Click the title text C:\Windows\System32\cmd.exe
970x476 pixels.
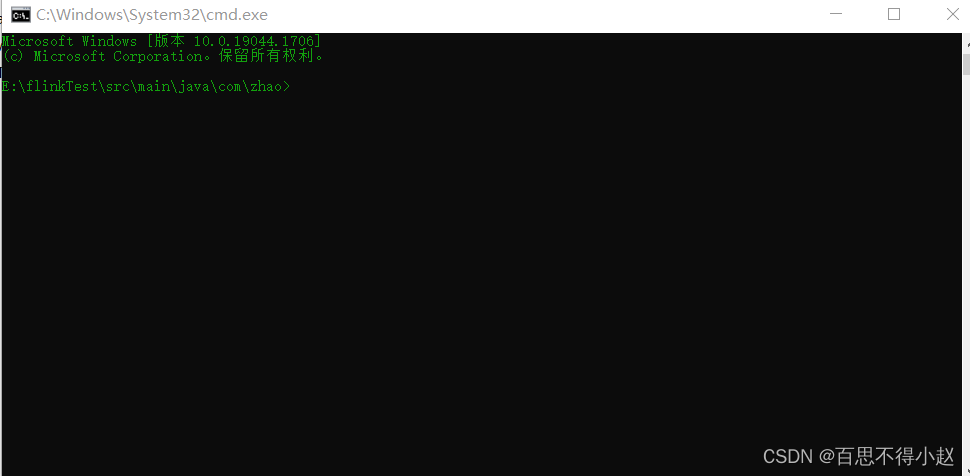(x=152, y=15)
